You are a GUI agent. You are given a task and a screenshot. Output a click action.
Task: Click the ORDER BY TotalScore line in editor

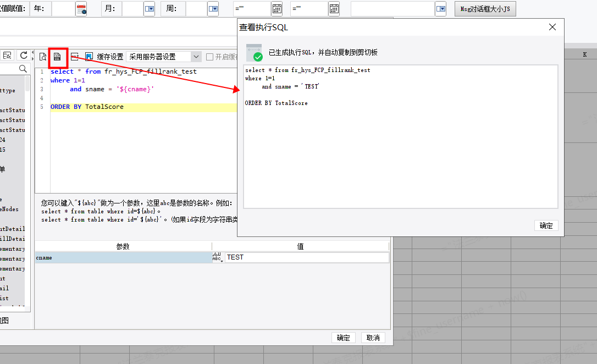pos(143,107)
